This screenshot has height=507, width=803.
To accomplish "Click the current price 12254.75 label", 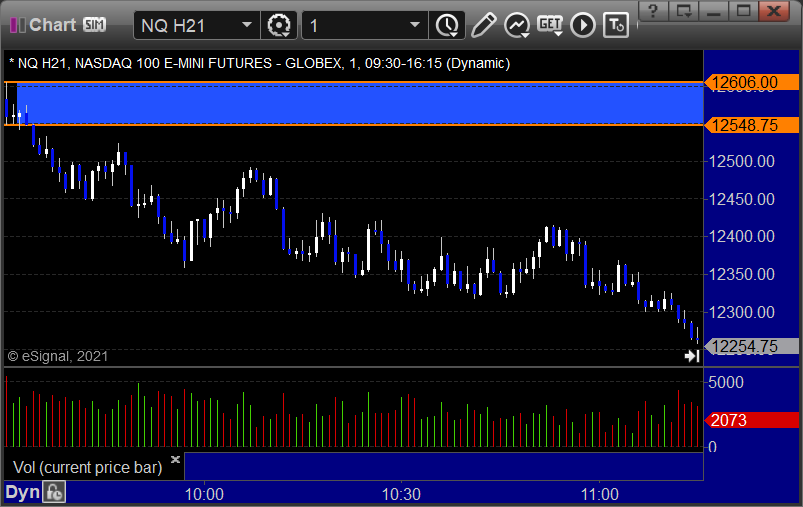I will point(751,346).
